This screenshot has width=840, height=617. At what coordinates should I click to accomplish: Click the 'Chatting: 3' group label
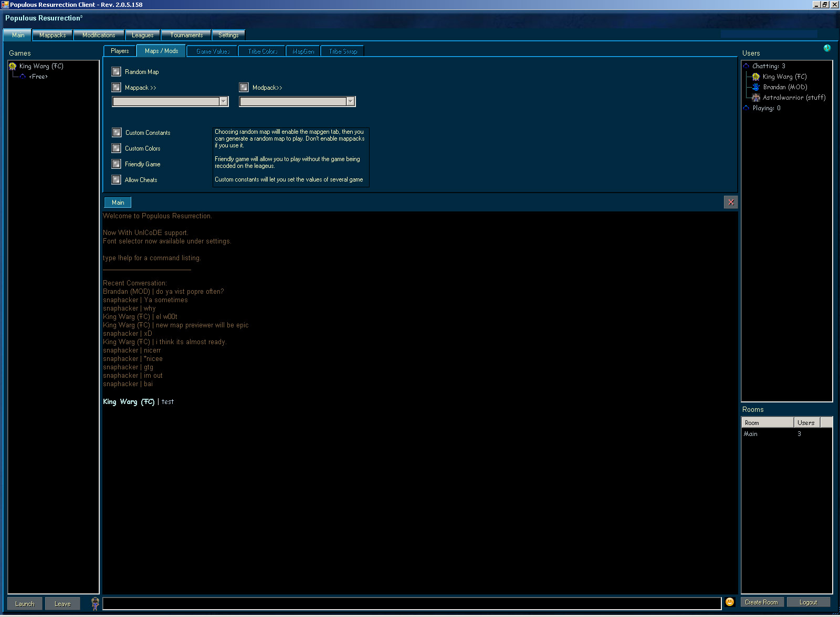[x=769, y=66]
